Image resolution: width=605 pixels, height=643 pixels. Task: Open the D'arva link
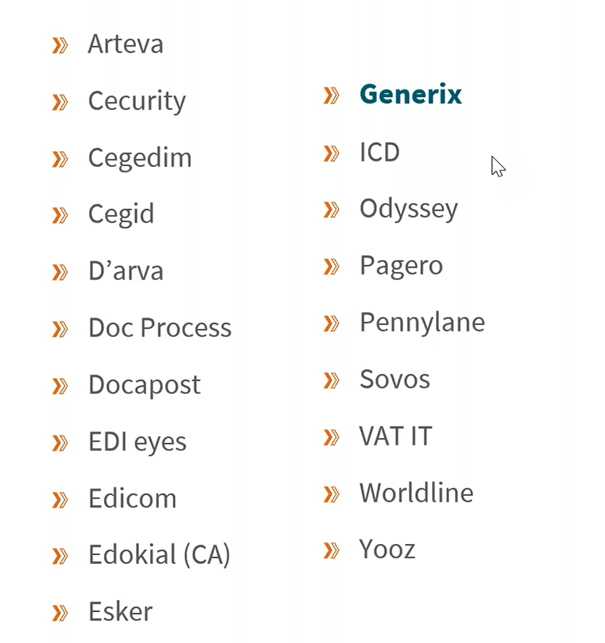pyautogui.click(x=126, y=271)
